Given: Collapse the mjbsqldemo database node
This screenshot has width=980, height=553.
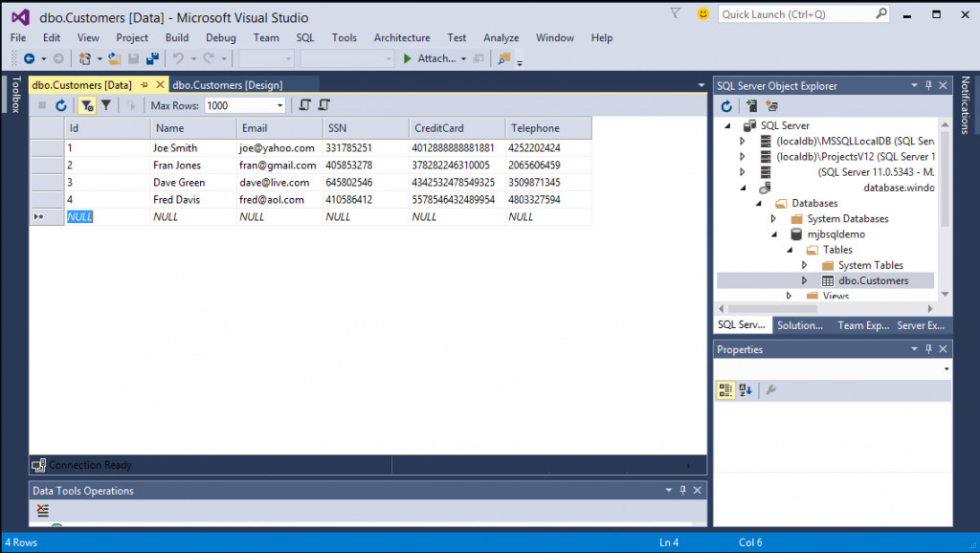Looking at the screenshot, I should click(775, 233).
